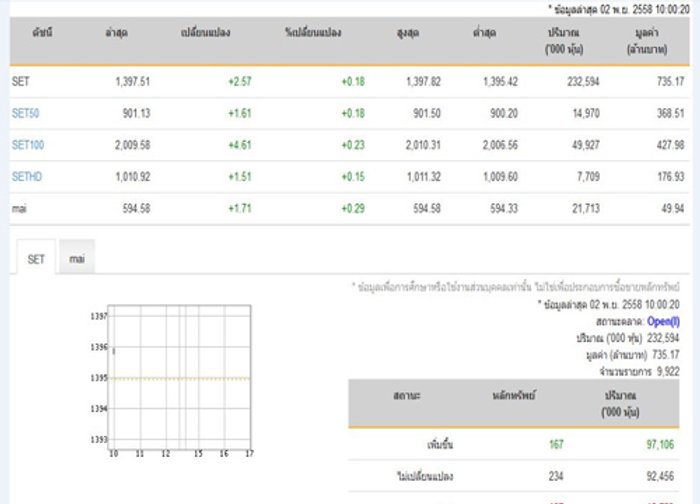Click unchanged volume 92,456
Image resolution: width=700 pixels, height=504 pixels.
point(660,476)
